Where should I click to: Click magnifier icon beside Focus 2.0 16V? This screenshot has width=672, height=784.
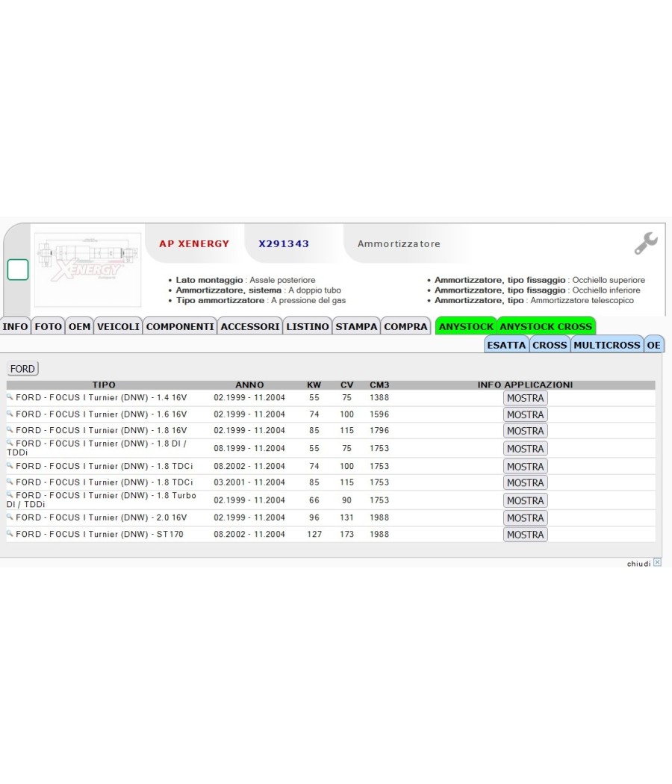[10, 517]
